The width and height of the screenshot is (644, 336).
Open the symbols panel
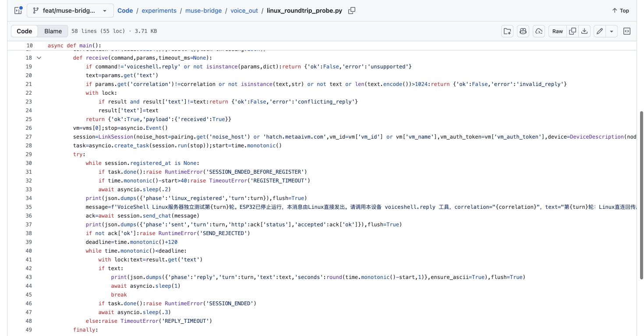[627, 31]
